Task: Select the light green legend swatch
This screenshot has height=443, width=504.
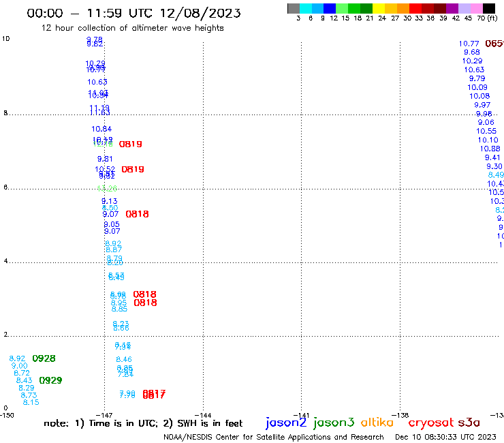Action: (342, 8)
